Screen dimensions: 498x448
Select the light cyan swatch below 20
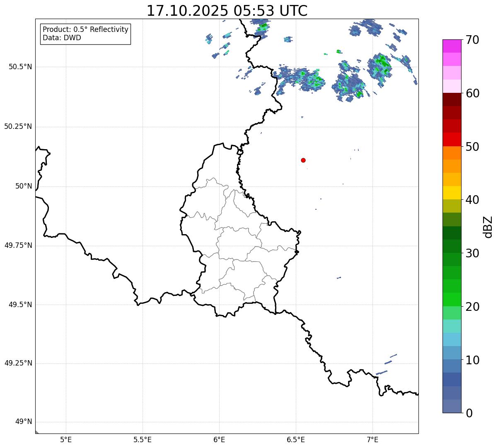452,326
